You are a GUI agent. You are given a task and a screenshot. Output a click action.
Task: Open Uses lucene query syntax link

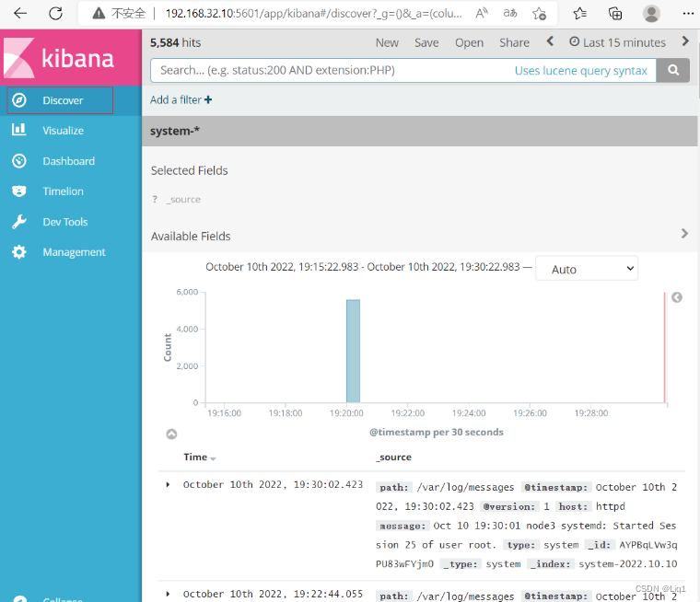coord(581,71)
